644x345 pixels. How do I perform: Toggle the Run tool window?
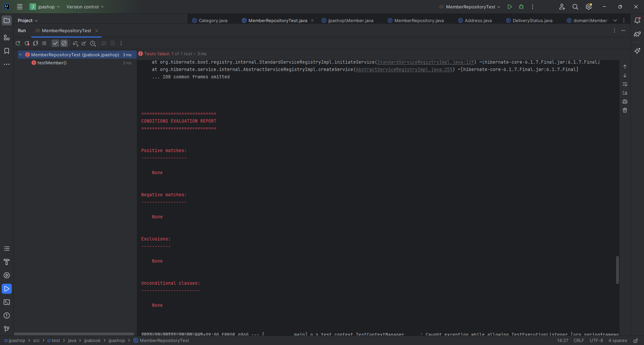pyautogui.click(x=7, y=289)
